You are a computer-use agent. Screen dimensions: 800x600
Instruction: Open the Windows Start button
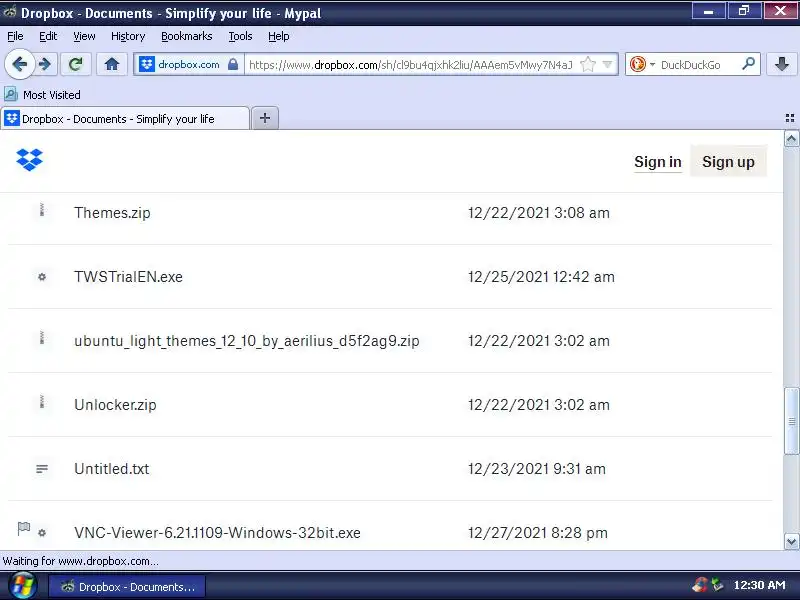[21, 586]
